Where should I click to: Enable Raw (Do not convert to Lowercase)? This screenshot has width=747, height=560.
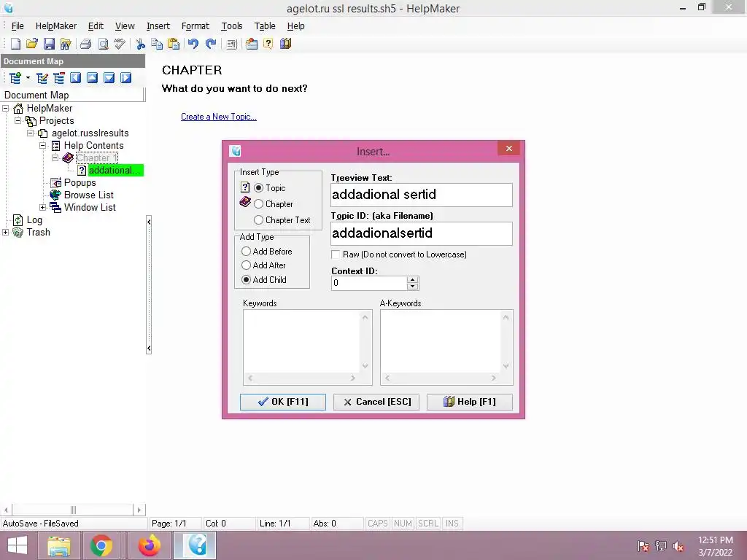(x=336, y=254)
